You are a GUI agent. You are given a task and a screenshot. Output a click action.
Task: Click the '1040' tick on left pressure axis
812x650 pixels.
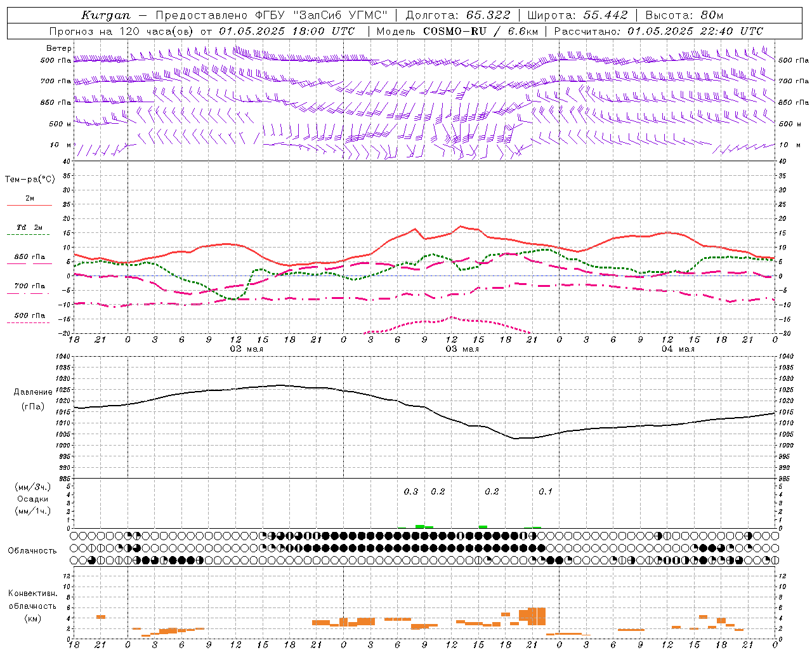pos(62,357)
